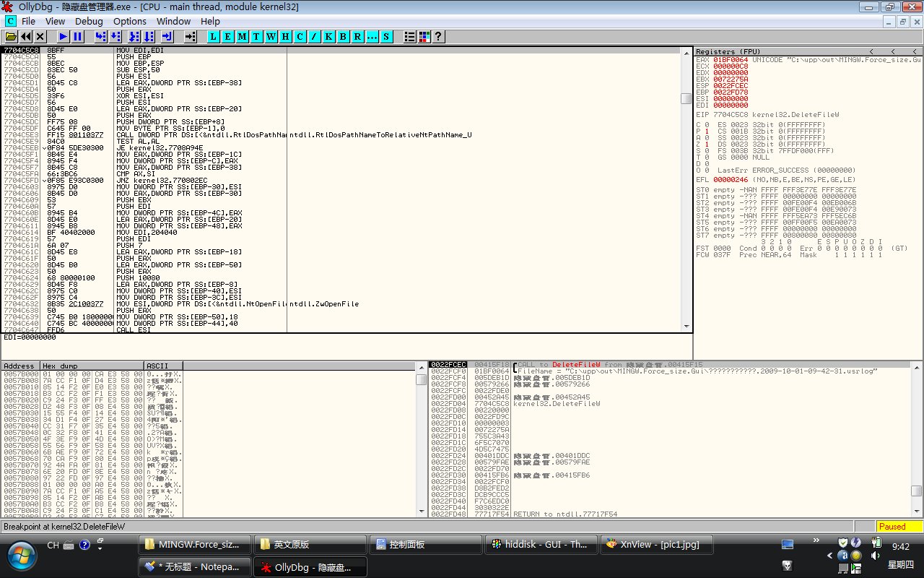Click the Run program play icon
This screenshot has width=924, height=578.
coord(64,36)
